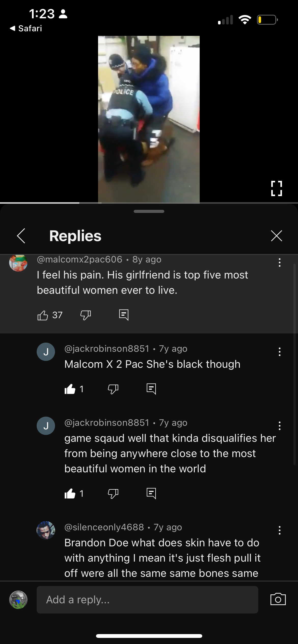Dislike the "She's black though" reply
The width and height of the screenshot is (298, 644).
pyautogui.click(x=113, y=389)
